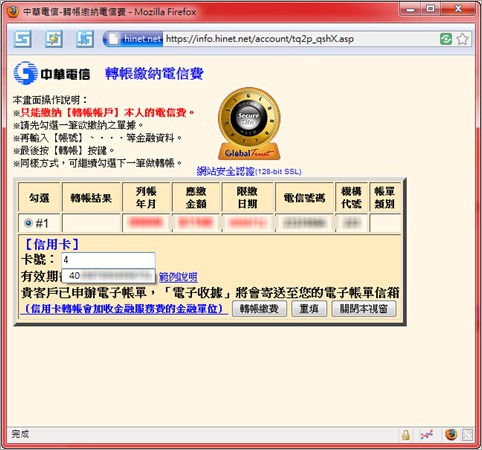Click the hinet.net site identity badge

point(134,39)
